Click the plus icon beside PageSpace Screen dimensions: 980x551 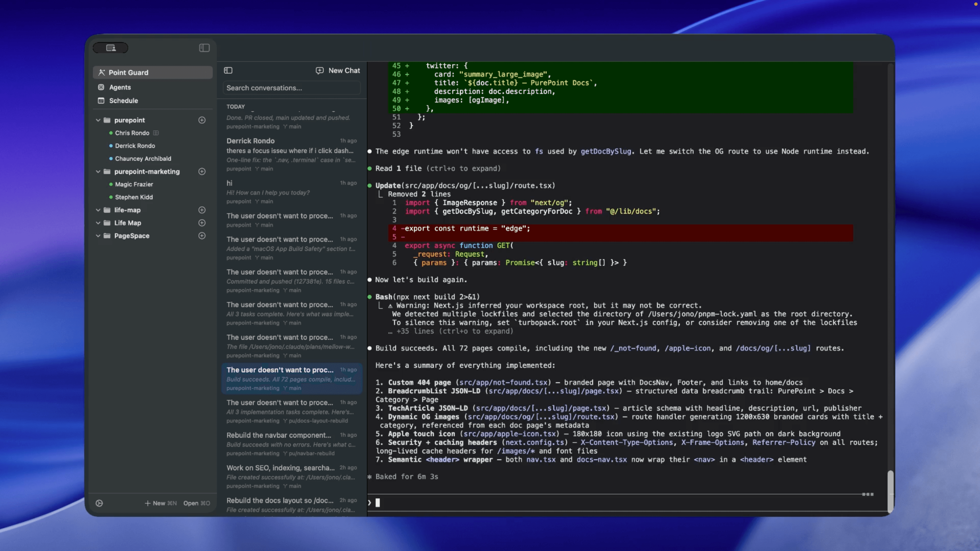[x=202, y=236]
